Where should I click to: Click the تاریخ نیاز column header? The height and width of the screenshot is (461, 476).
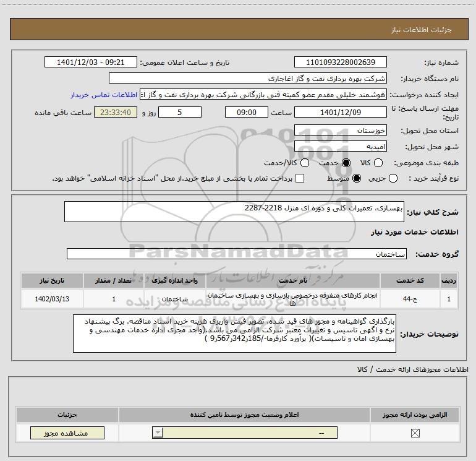coord(52,280)
